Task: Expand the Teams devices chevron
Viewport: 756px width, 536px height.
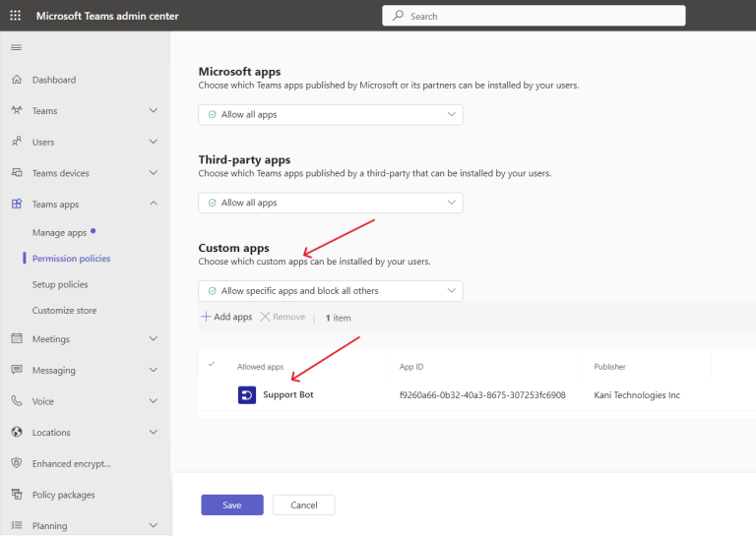Action: pyautogui.click(x=154, y=172)
